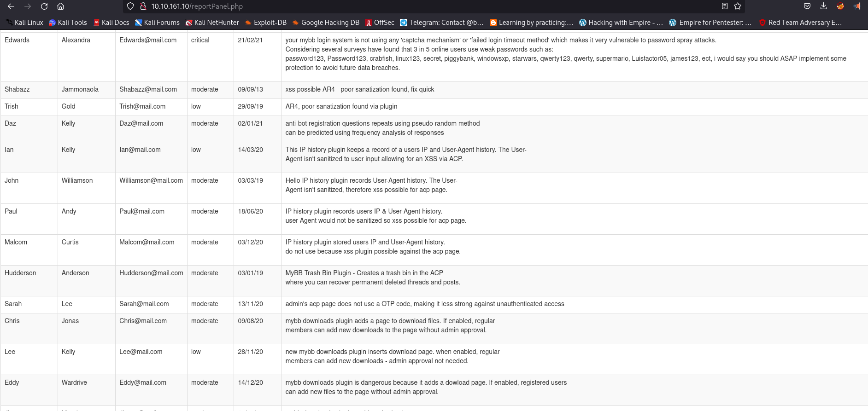868x411 pixels.
Task: Open the OffSec bookmark
Action: (380, 23)
